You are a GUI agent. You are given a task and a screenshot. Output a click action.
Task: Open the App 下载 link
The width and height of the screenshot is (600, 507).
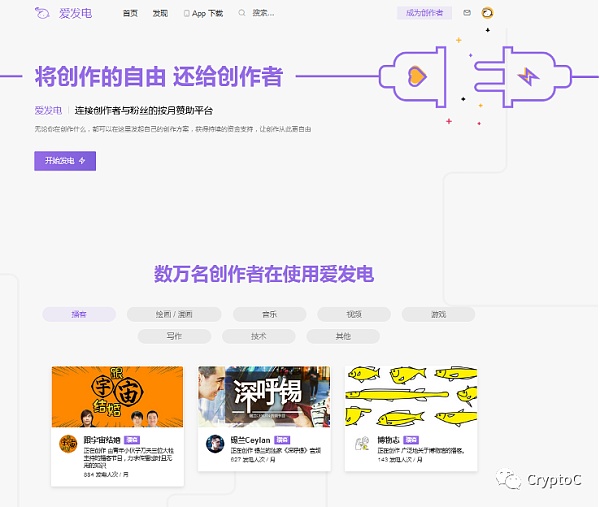204,14
